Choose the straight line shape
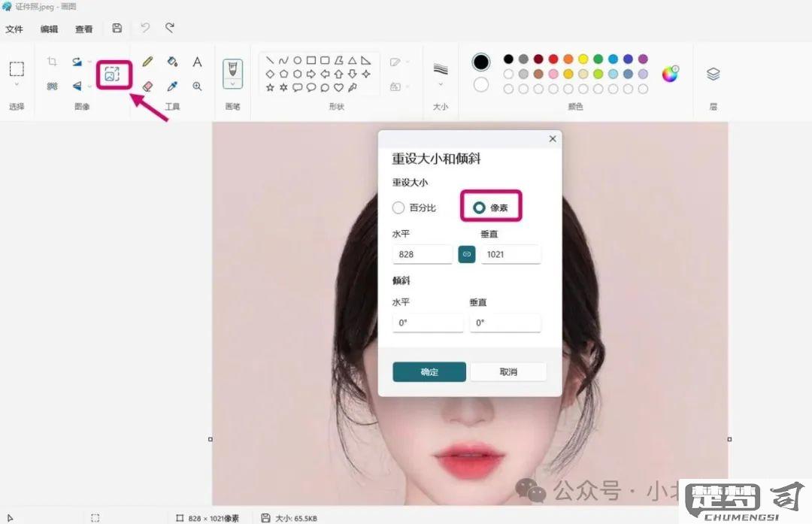 click(270, 60)
